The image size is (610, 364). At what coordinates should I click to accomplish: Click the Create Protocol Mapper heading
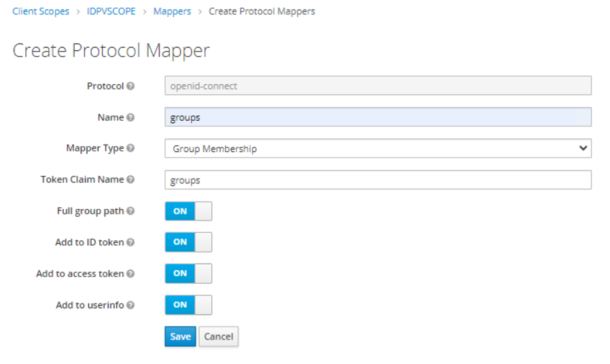pyautogui.click(x=111, y=50)
